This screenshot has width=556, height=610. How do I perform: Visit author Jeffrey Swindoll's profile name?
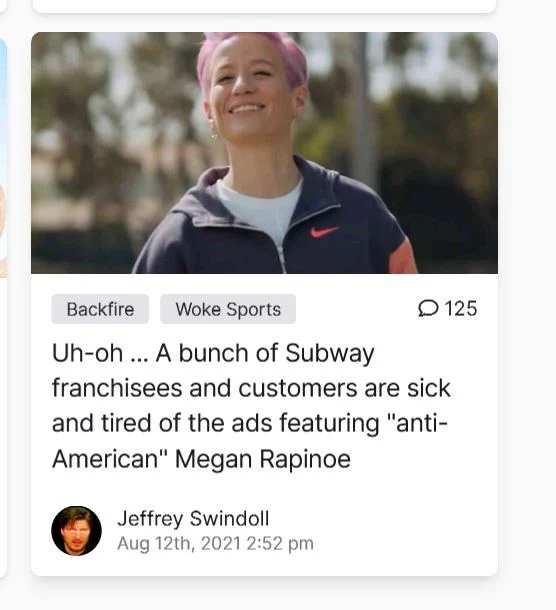pyautogui.click(x=193, y=519)
